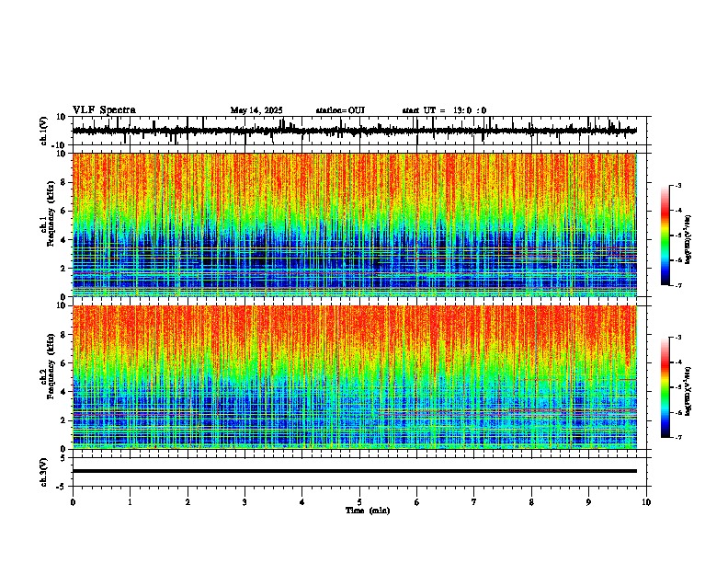728x563 pixels.
Task: Click the "ch.3(V)" axis label
Action: [44, 472]
